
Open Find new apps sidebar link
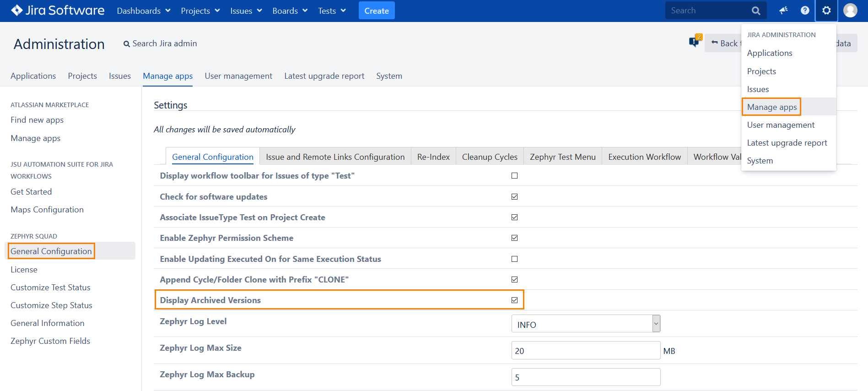coord(37,120)
